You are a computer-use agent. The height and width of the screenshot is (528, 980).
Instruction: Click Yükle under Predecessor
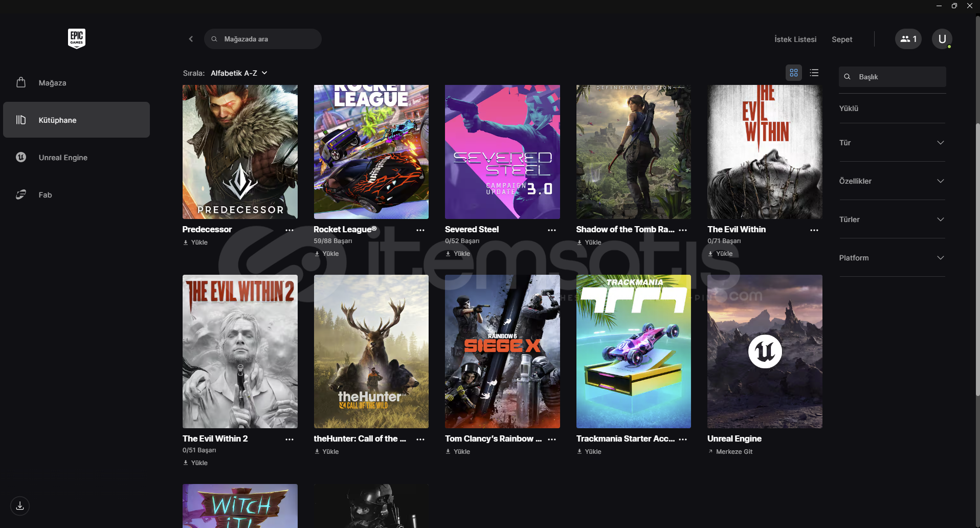point(195,243)
